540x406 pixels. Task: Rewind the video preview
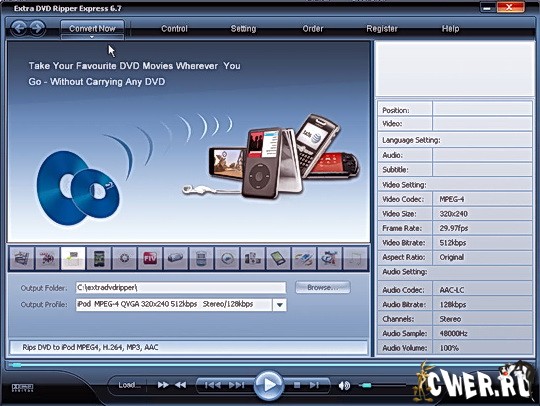point(180,385)
